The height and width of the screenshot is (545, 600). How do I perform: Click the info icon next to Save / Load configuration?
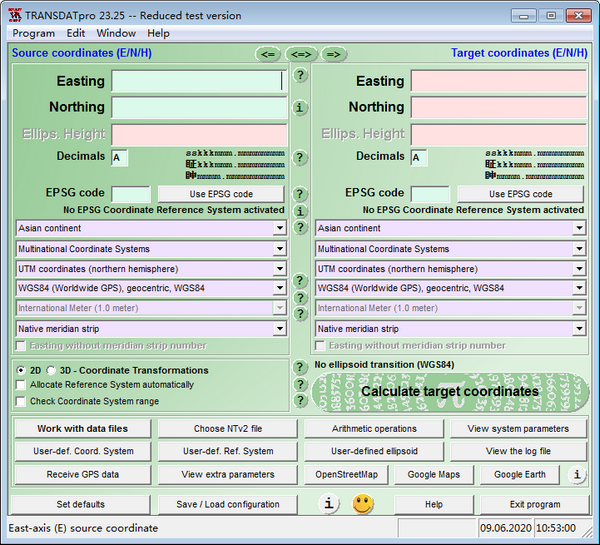[329, 504]
